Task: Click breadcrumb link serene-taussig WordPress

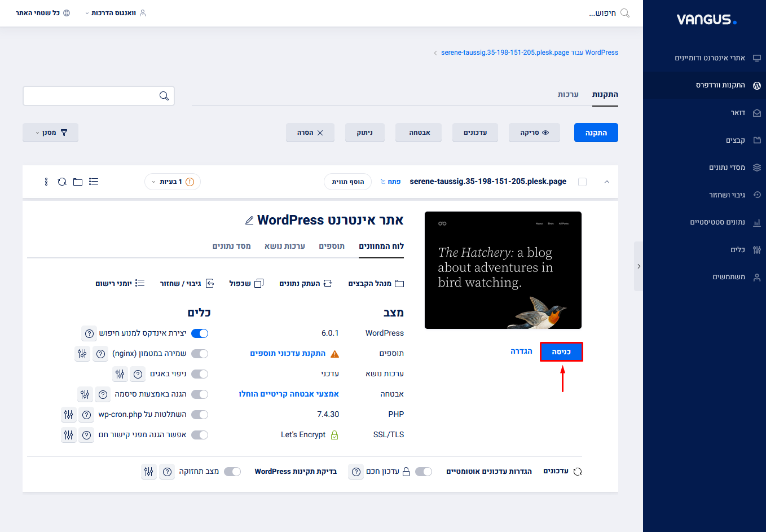Action: (x=529, y=52)
